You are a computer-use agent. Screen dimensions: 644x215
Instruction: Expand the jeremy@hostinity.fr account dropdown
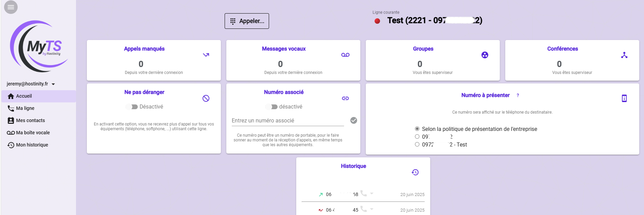tap(53, 84)
